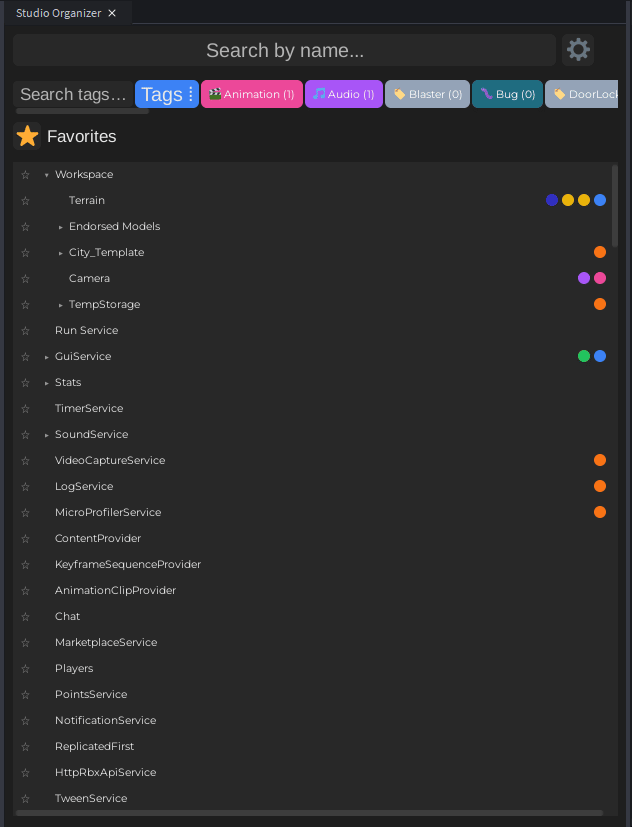Collapse the Workspace tree node

click(x=46, y=175)
